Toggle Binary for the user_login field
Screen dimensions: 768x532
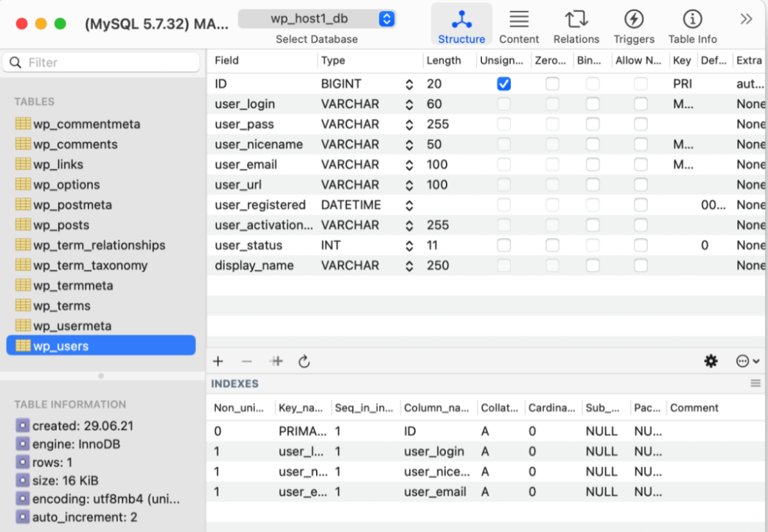click(x=593, y=104)
